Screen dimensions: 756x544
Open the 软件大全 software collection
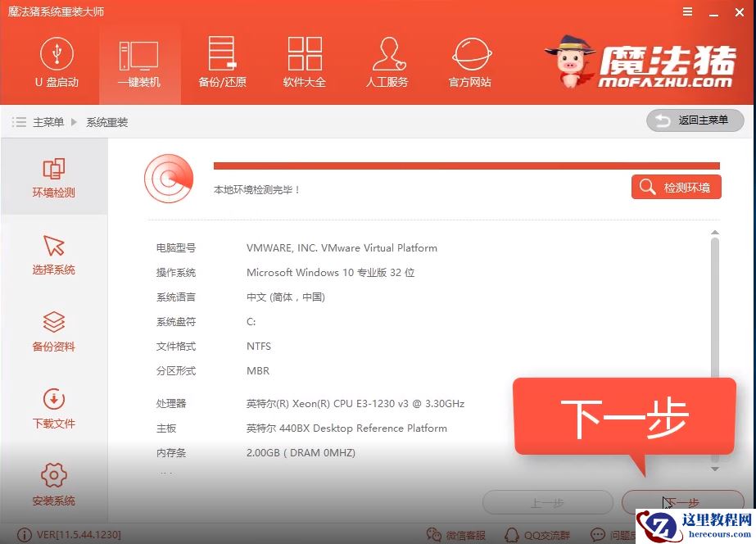304,63
